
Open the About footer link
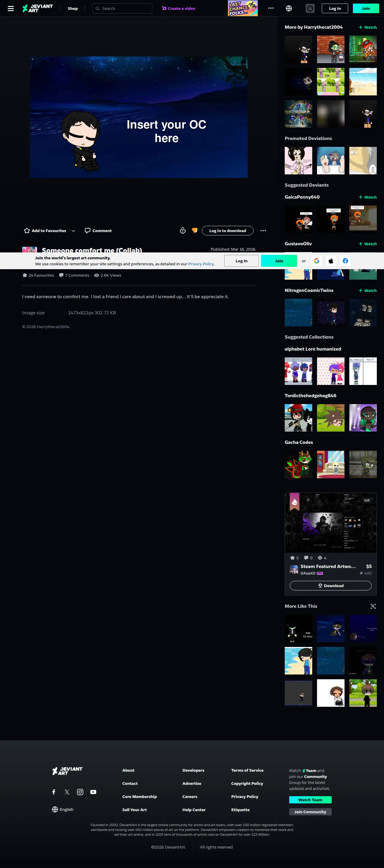pos(128,770)
